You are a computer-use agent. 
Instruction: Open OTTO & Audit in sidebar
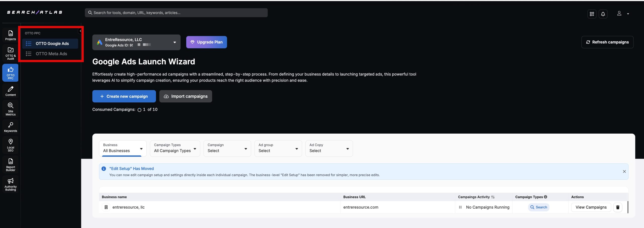tap(10, 53)
